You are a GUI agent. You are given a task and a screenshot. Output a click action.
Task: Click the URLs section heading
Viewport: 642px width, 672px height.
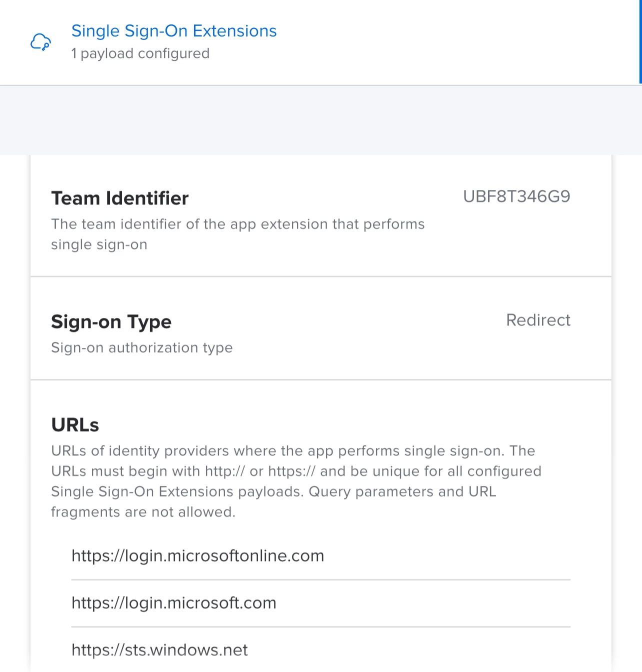click(x=75, y=425)
